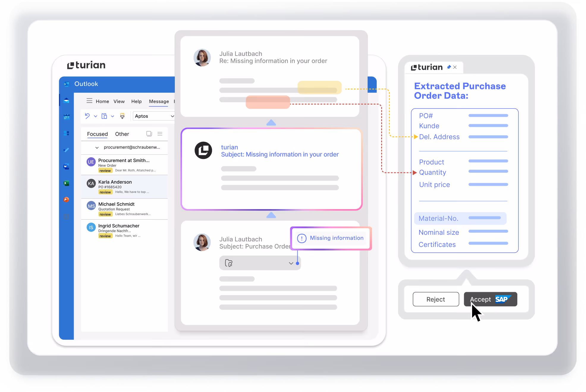Launch Excel from the Outlook sidebar

click(66, 183)
